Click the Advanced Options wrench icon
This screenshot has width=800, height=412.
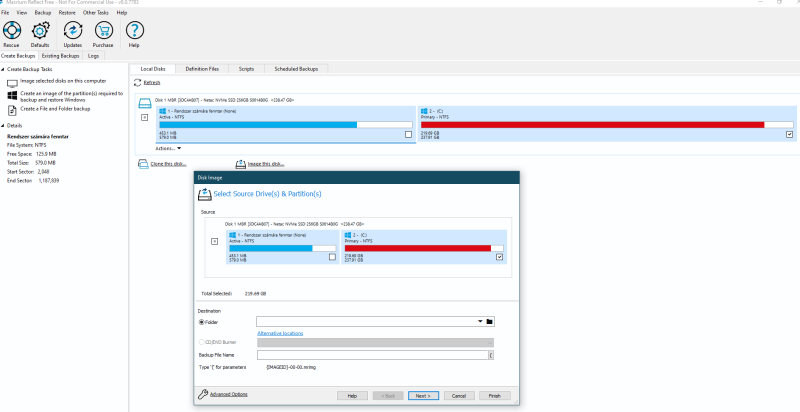tap(203, 394)
